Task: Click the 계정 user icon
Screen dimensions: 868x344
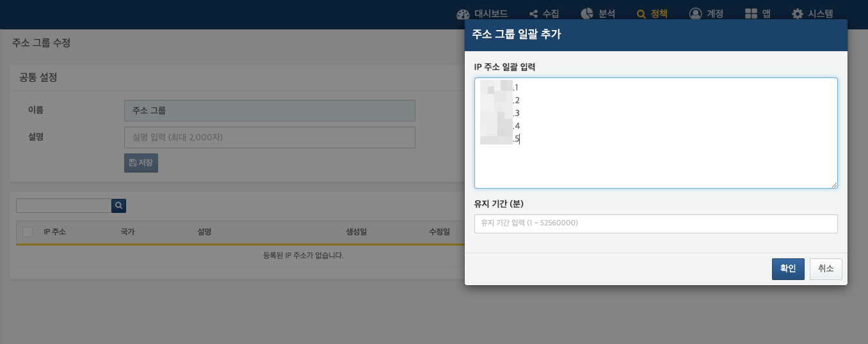Action: click(695, 13)
